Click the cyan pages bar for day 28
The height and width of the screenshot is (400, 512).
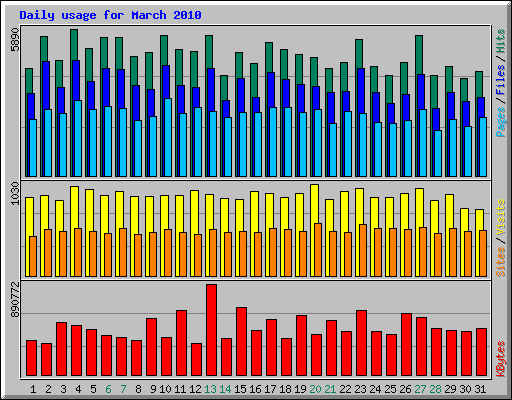(438, 153)
